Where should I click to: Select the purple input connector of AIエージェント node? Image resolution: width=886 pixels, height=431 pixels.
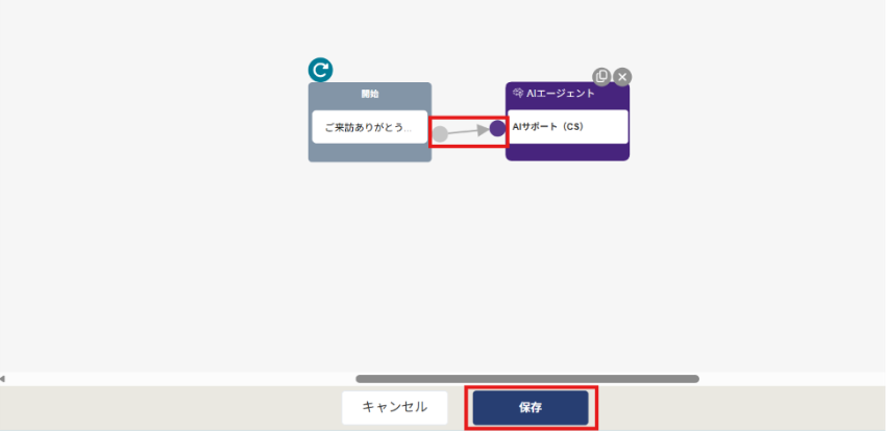497,128
